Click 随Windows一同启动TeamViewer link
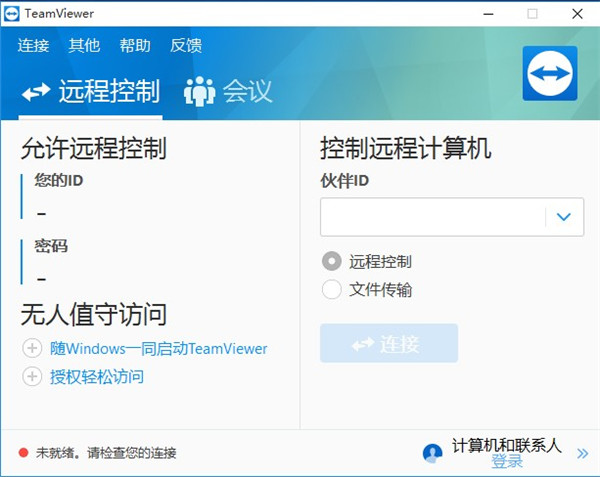This screenshot has width=600, height=477. click(x=158, y=348)
